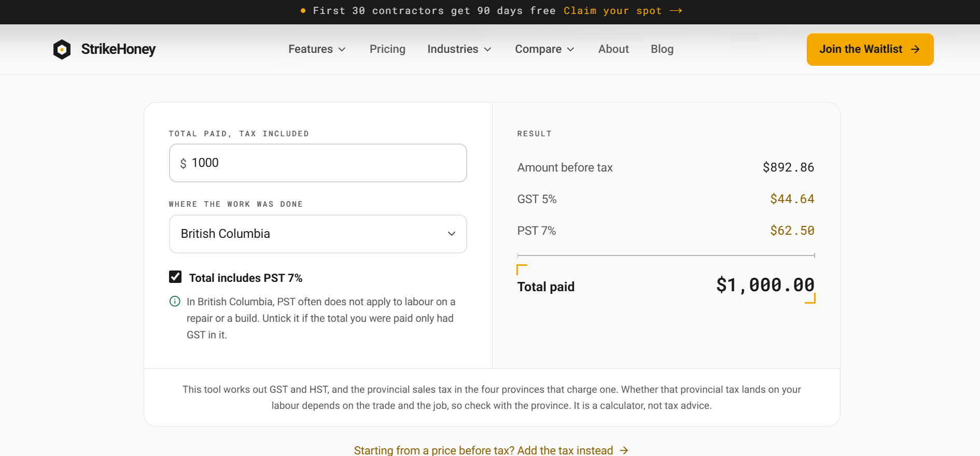Click the PST value $62.50
980x456 pixels.
[x=792, y=231]
